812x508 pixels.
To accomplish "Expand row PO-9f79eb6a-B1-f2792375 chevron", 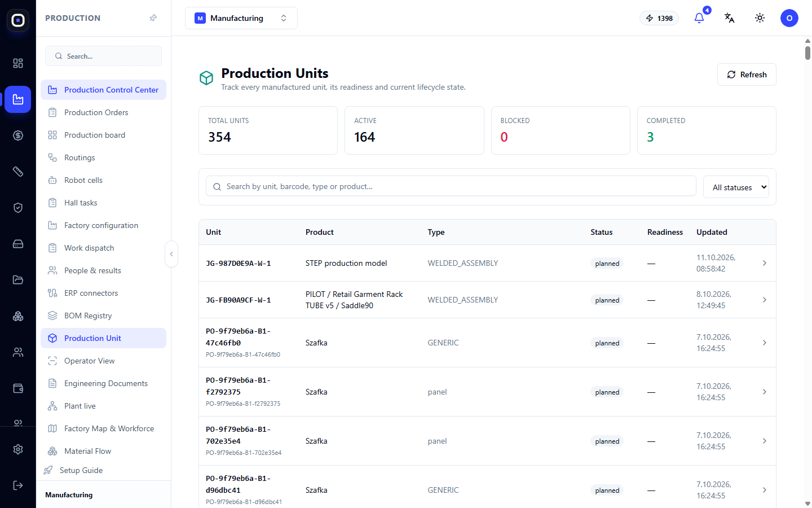I will pyautogui.click(x=765, y=392).
